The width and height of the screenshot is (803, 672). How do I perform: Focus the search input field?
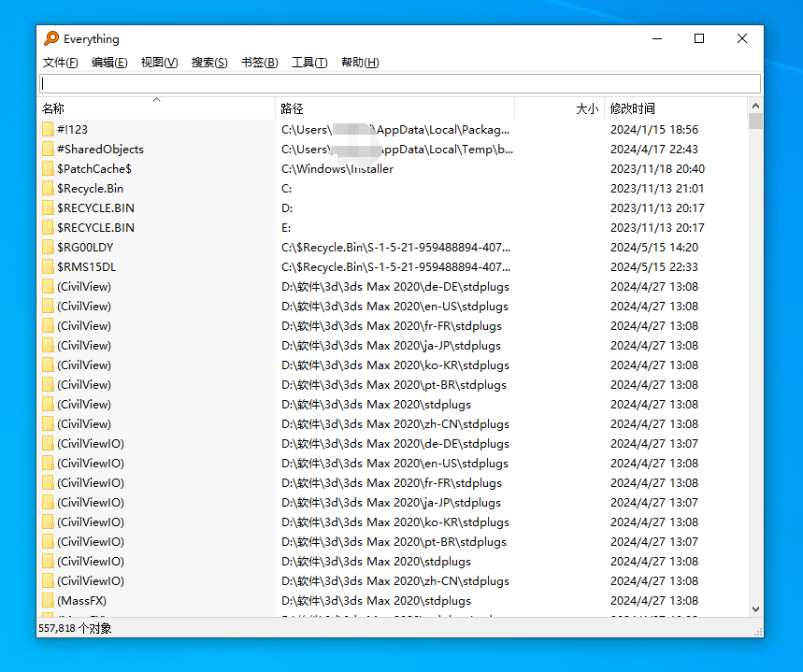[400, 83]
